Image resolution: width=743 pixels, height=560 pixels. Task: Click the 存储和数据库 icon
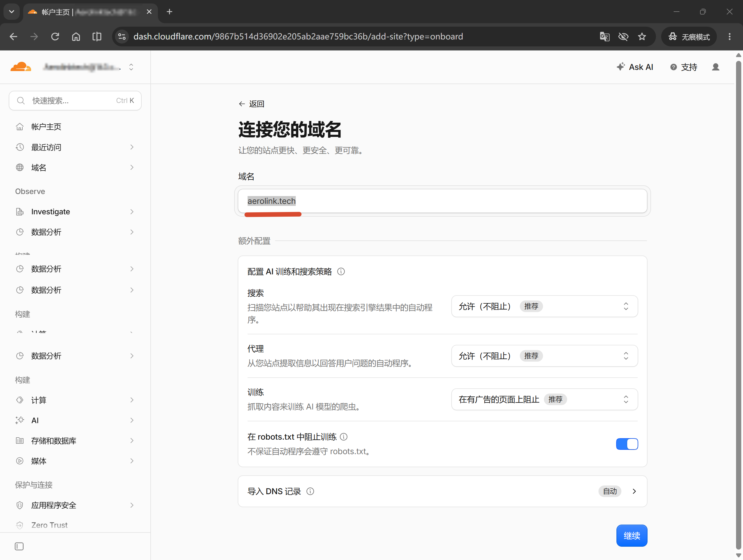coord(20,441)
